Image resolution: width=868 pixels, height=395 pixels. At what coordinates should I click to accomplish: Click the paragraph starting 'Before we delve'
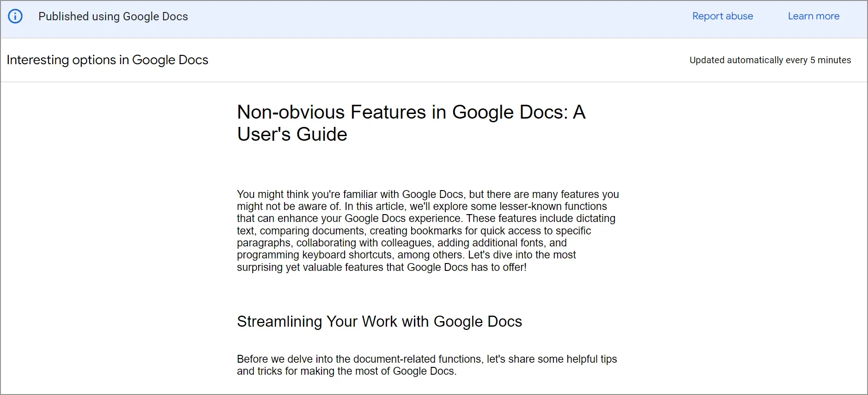click(427, 365)
